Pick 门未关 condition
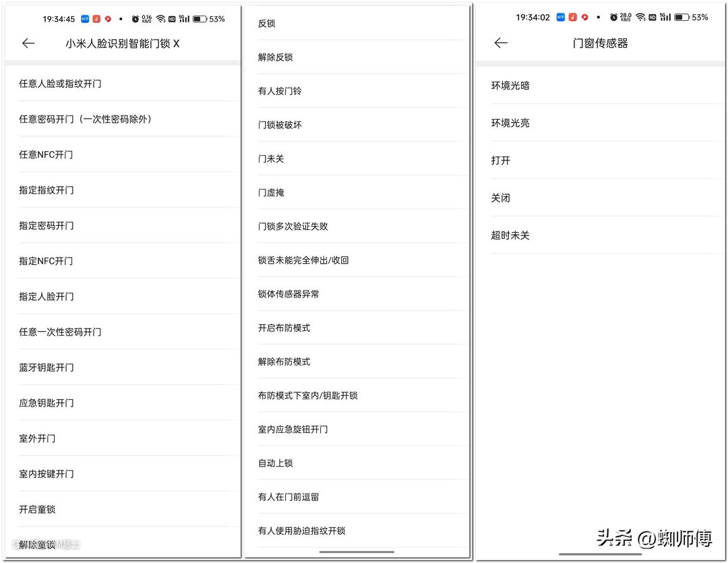The image size is (728, 563). pyautogui.click(x=357, y=159)
